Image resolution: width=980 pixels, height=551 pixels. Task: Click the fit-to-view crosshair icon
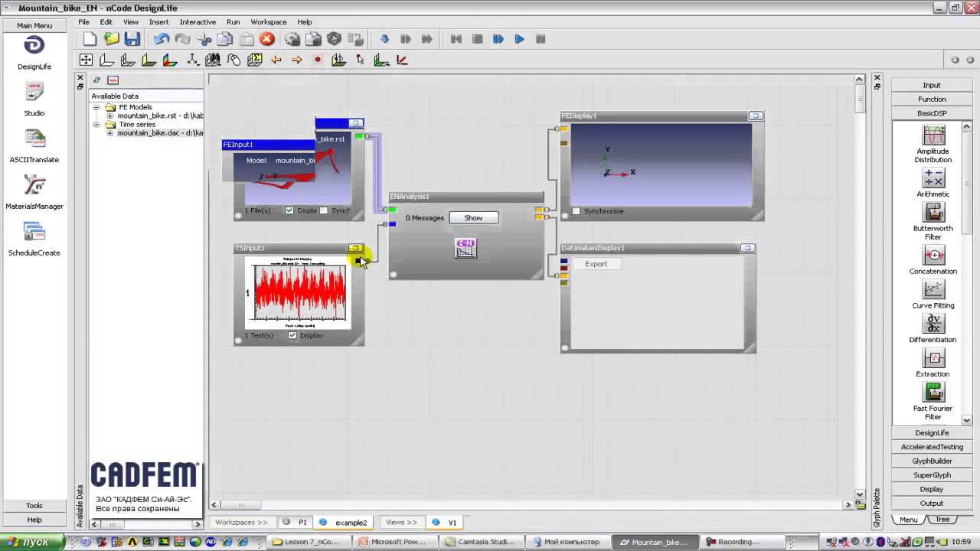click(x=86, y=60)
